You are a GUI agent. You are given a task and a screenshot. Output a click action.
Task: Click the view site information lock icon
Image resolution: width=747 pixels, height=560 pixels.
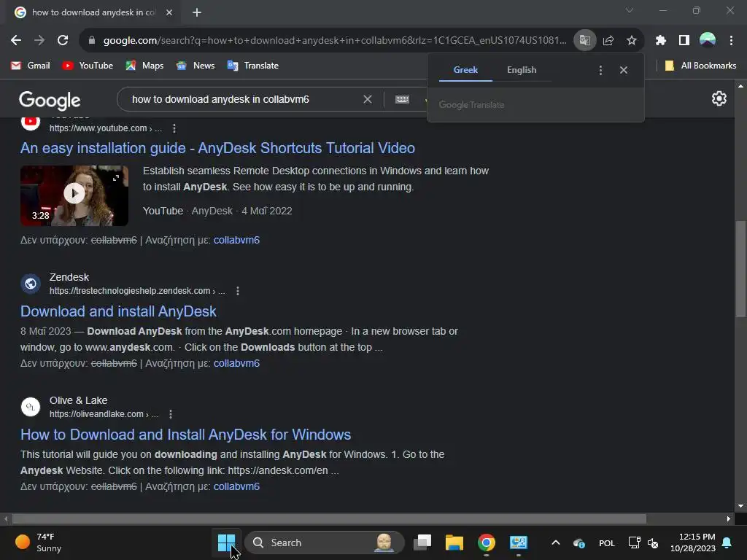92,41
